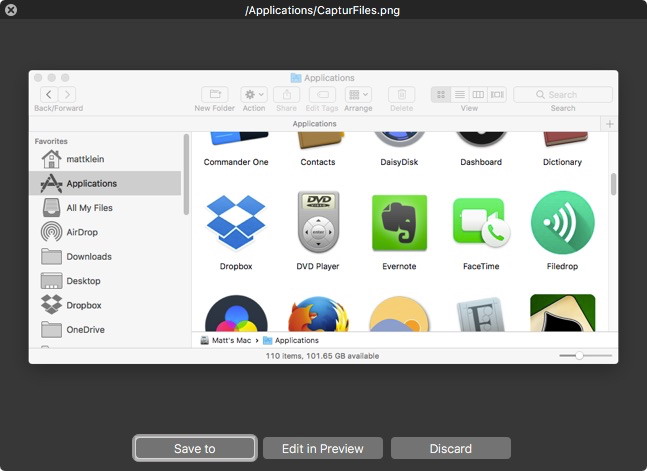Select OneDrive in the sidebar
647x471 pixels.
click(85, 330)
